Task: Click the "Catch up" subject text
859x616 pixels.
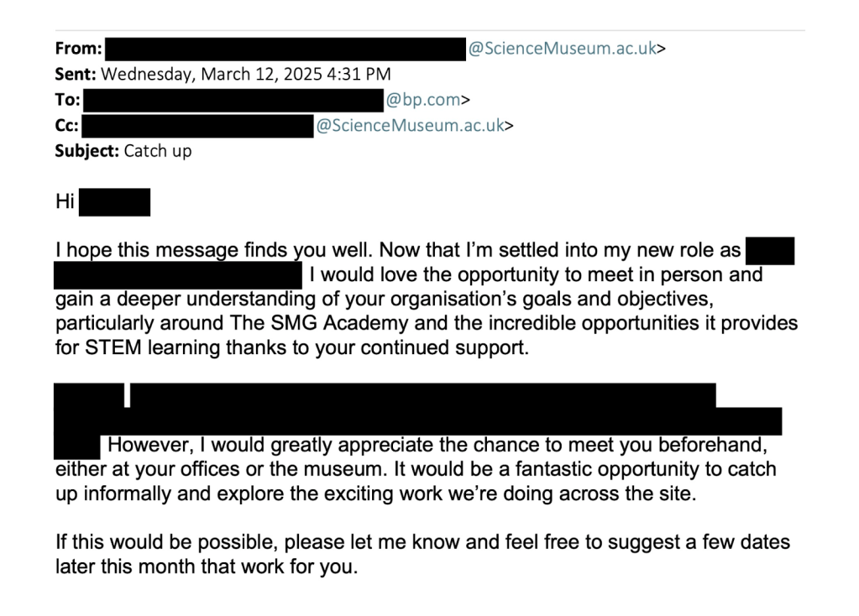Action: click(158, 152)
